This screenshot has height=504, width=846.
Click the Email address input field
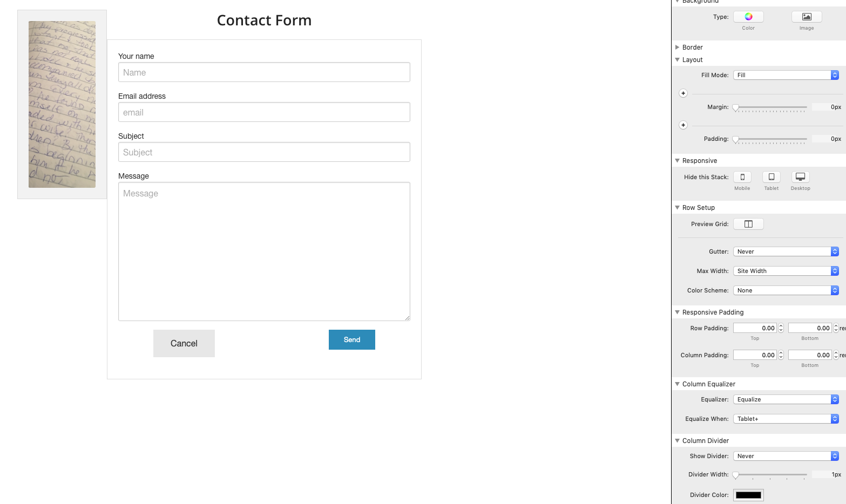[x=264, y=112]
